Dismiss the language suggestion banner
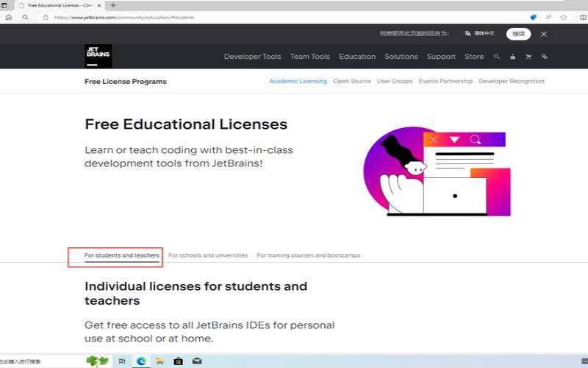Screen dimensions: 588x368 pos(544,34)
